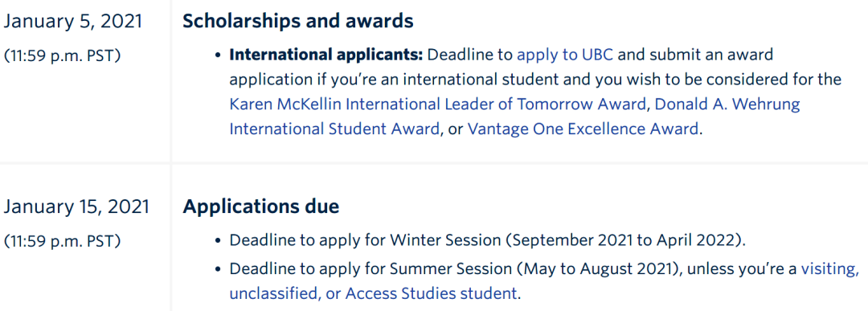Viewport: 868px width, 311px height.
Task: Click the "Scholarships and awards" heading
Action: point(298,21)
